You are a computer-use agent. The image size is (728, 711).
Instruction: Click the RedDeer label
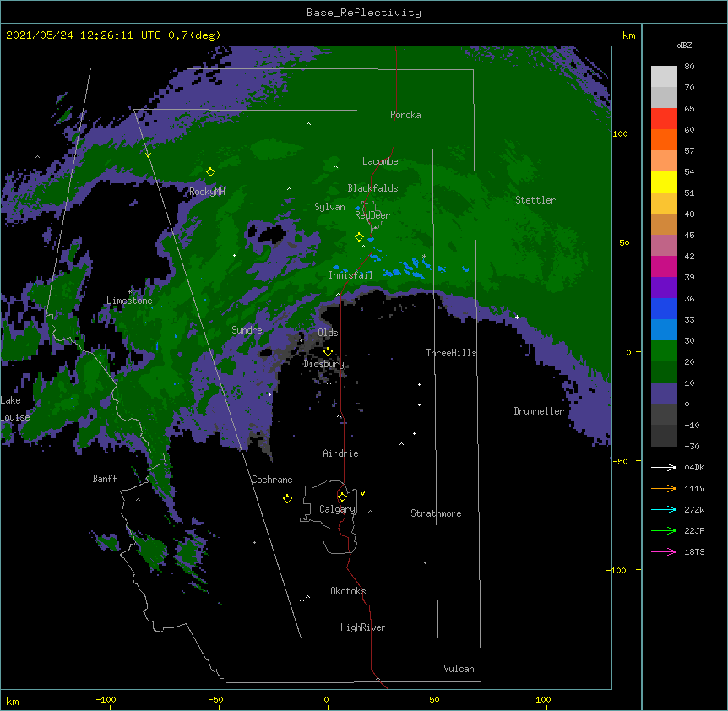pyautogui.click(x=372, y=215)
